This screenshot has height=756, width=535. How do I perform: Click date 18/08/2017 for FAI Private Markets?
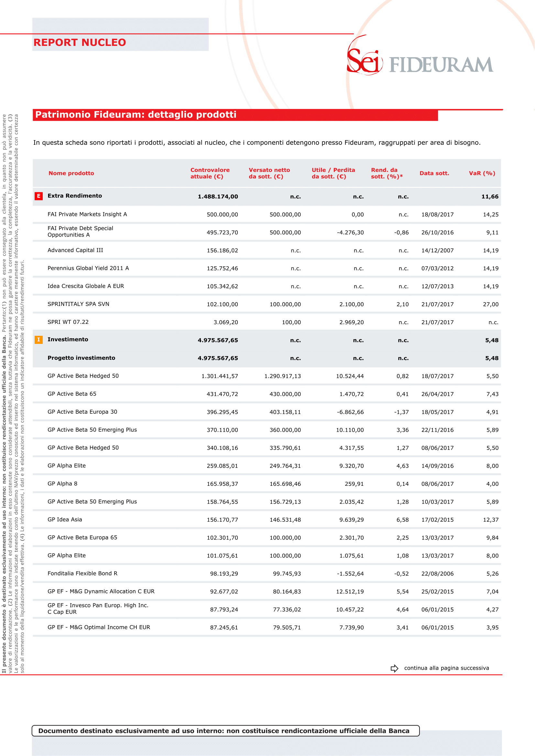coord(438,215)
